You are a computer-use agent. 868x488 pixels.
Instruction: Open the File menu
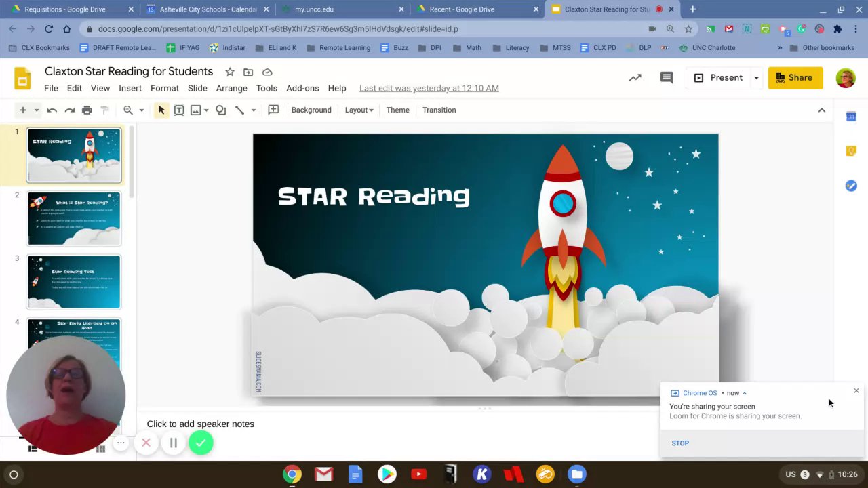(51, 88)
